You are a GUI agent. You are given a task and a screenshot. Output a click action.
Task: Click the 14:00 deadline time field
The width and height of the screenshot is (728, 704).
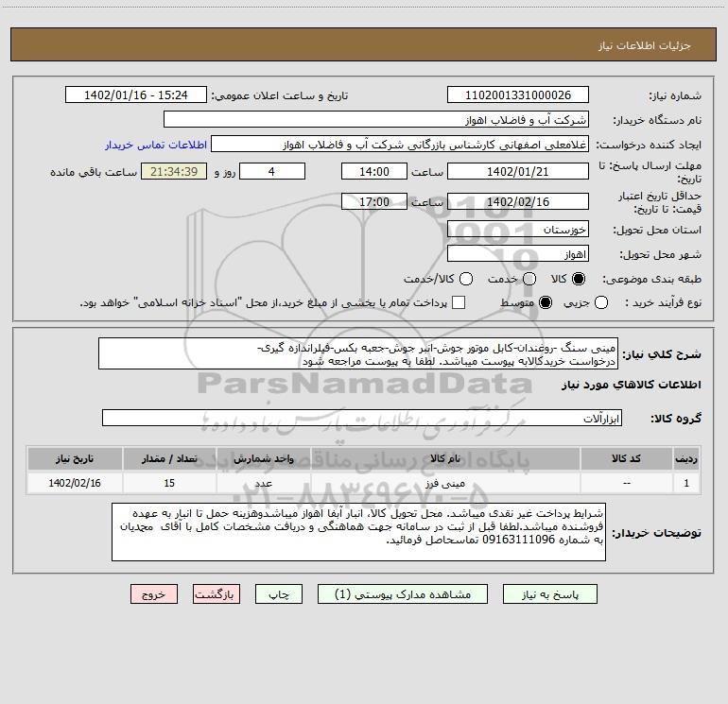click(374, 171)
